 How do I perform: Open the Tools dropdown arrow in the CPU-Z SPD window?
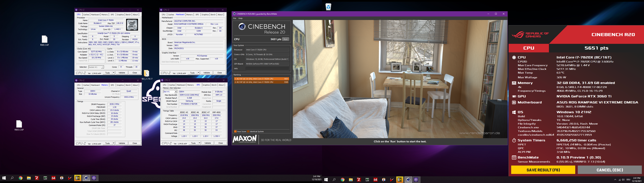pos(200,143)
